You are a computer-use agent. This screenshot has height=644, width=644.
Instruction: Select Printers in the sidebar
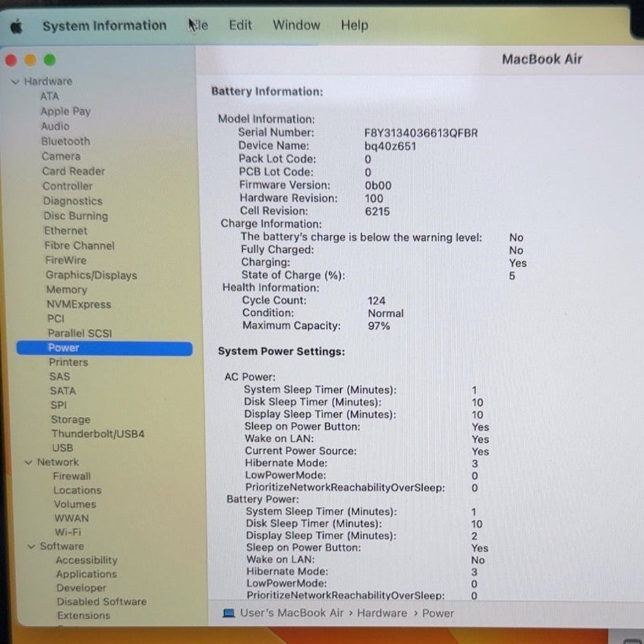(68, 363)
